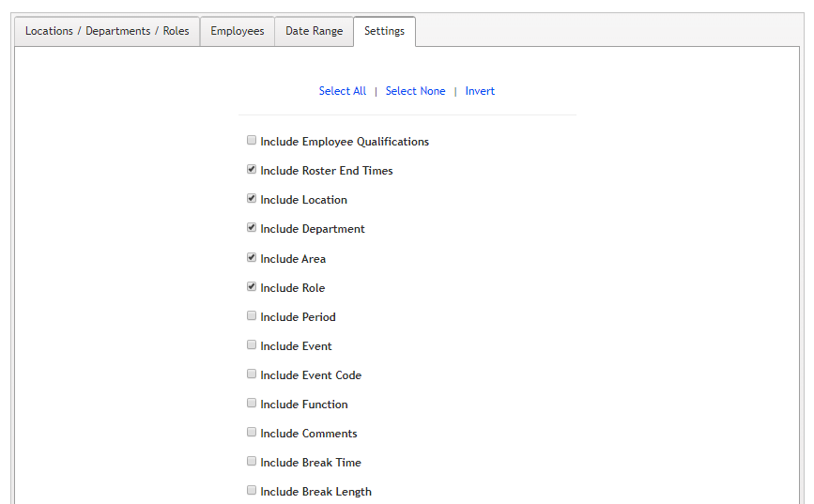814x504 pixels.
Task: Uncheck Include Area checkbox
Action: [252, 257]
